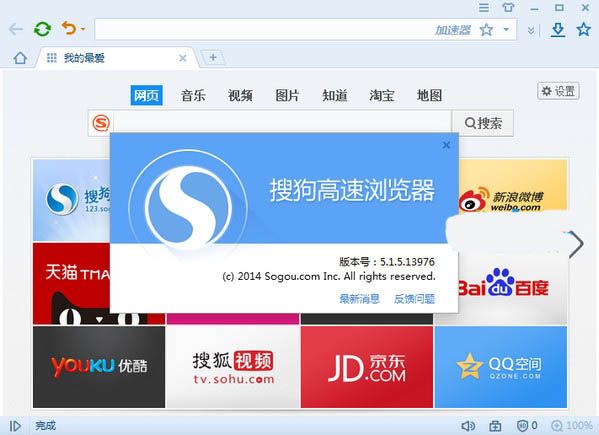The width and height of the screenshot is (599, 435).
Task: Open a new tab with plus
Action: [213, 58]
